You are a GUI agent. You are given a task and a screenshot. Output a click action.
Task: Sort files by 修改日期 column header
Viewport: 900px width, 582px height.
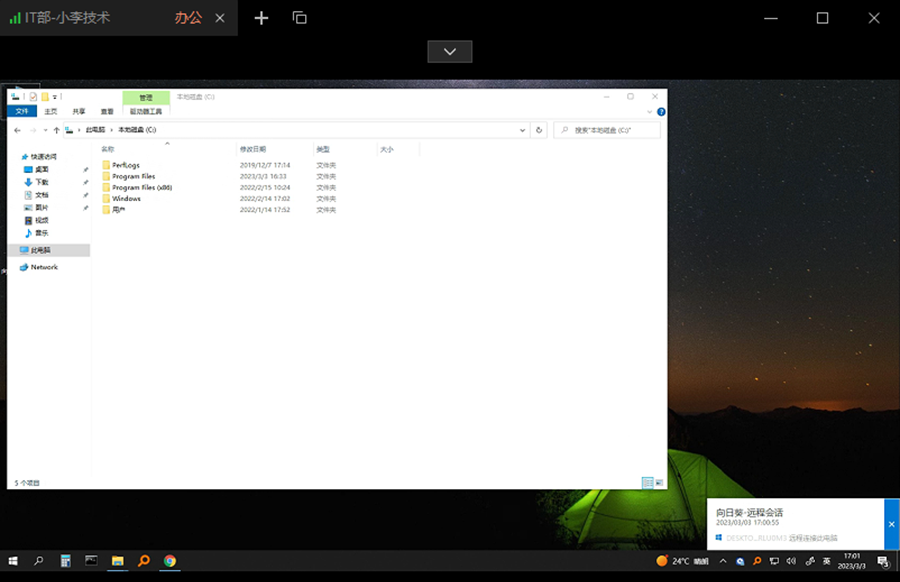coord(253,149)
